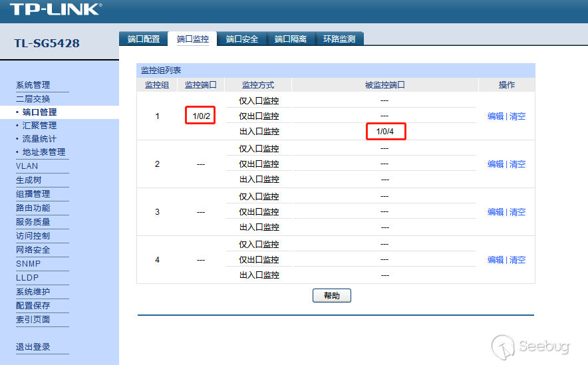Click 出入口监控 in group 1
588x365 pixels.
[259, 132]
